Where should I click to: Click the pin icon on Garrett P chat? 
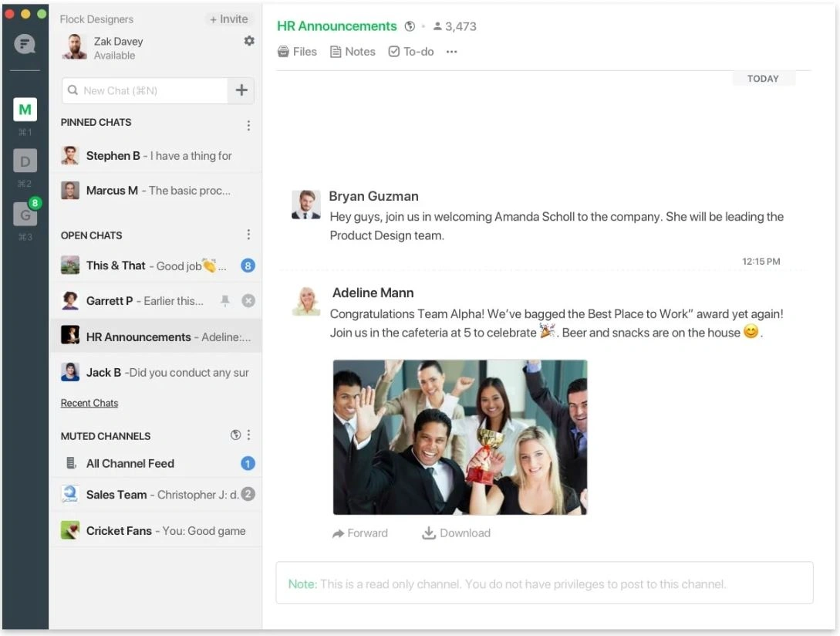point(225,301)
